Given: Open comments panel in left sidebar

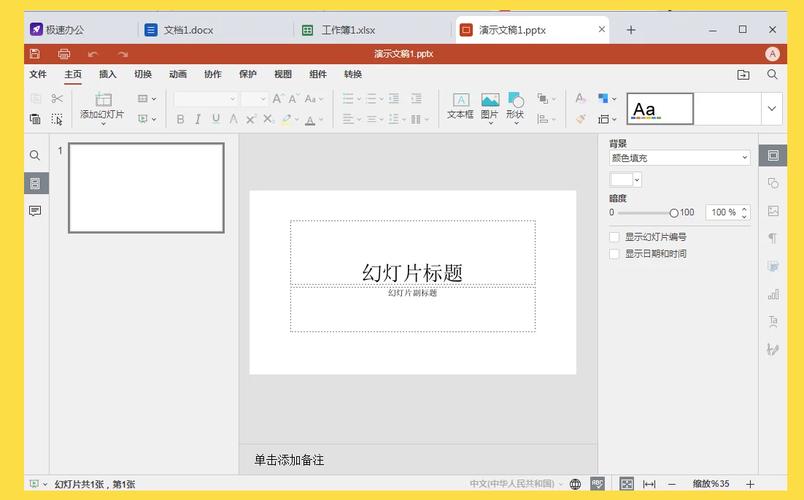Looking at the screenshot, I should [35, 211].
